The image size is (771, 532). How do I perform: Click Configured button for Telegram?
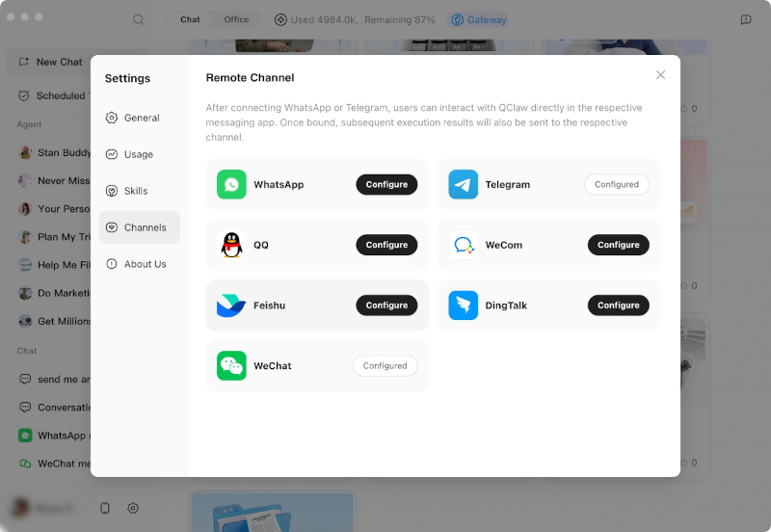pos(617,185)
